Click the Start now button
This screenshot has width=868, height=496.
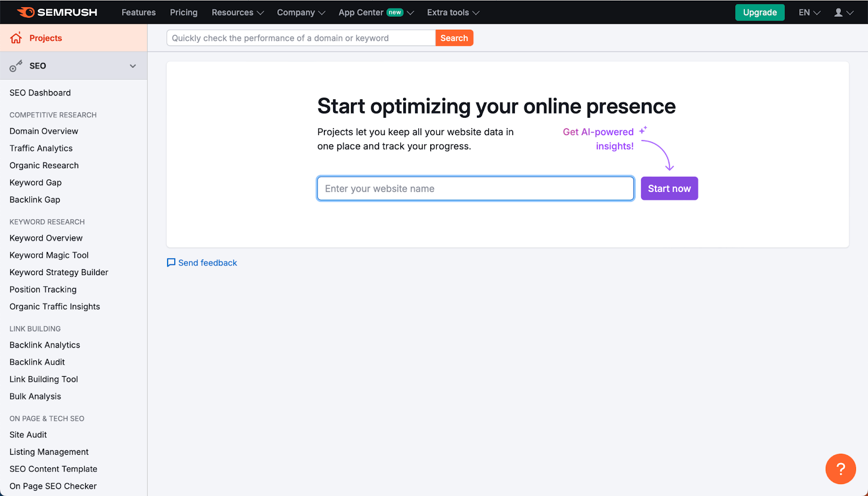tap(669, 188)
